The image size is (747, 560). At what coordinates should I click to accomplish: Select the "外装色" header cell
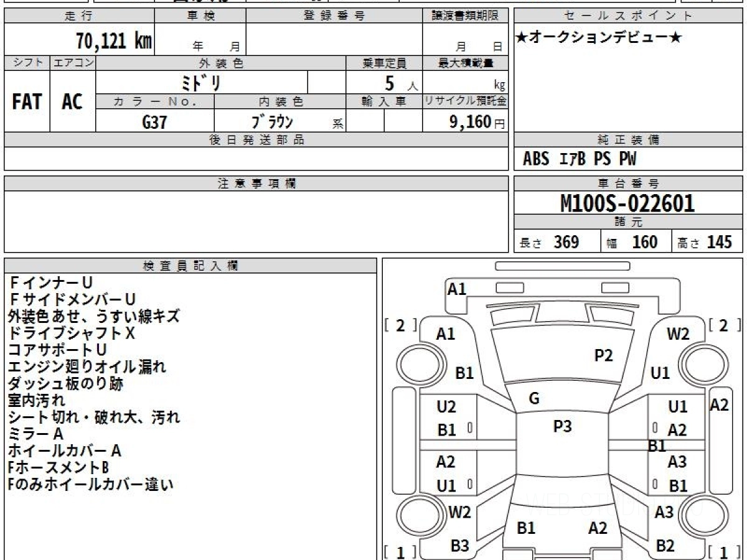point(221,63)
